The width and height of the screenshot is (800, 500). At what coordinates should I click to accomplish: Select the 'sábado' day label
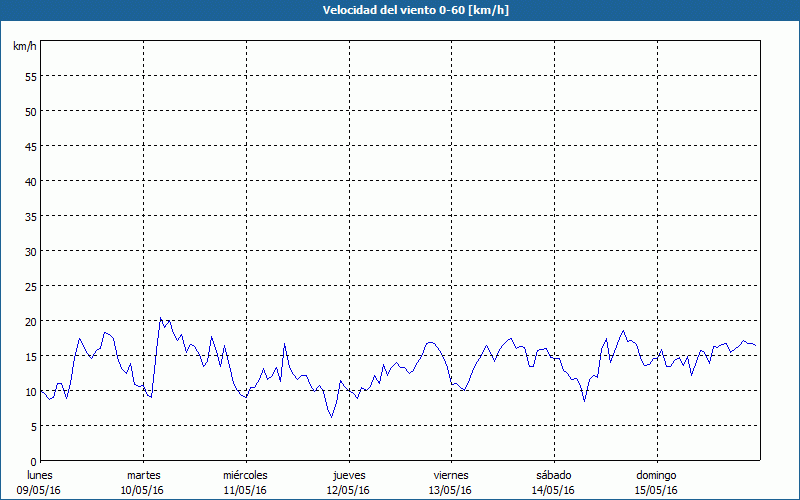tap(553, 475)
